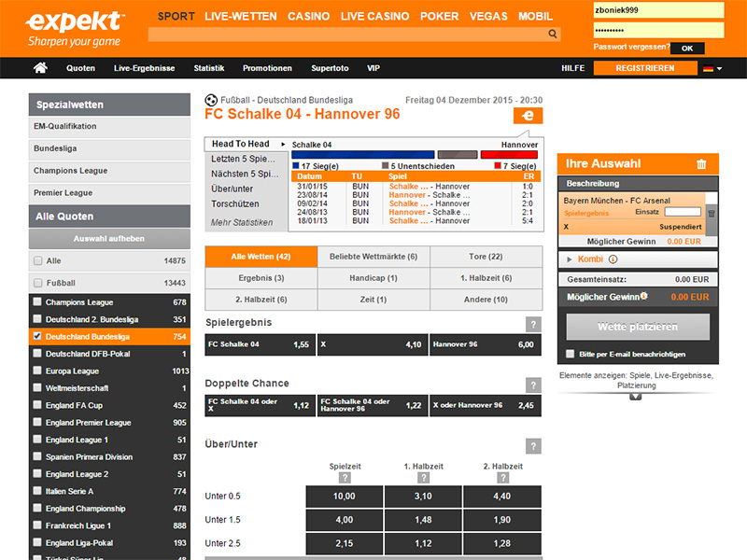Viewport: 747px width, 560px height.
Task: Click Passwort vergessen link
Action: (x=632, y=47)
